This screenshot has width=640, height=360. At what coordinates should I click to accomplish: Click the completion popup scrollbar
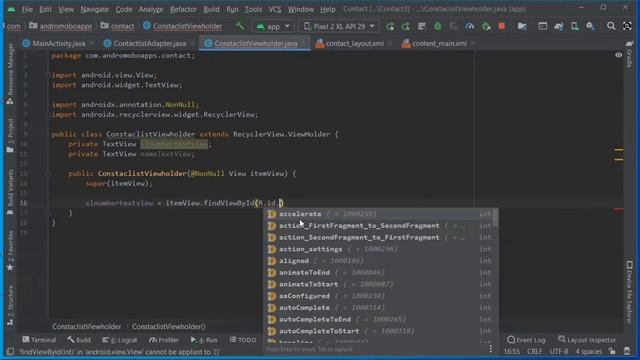495,218
